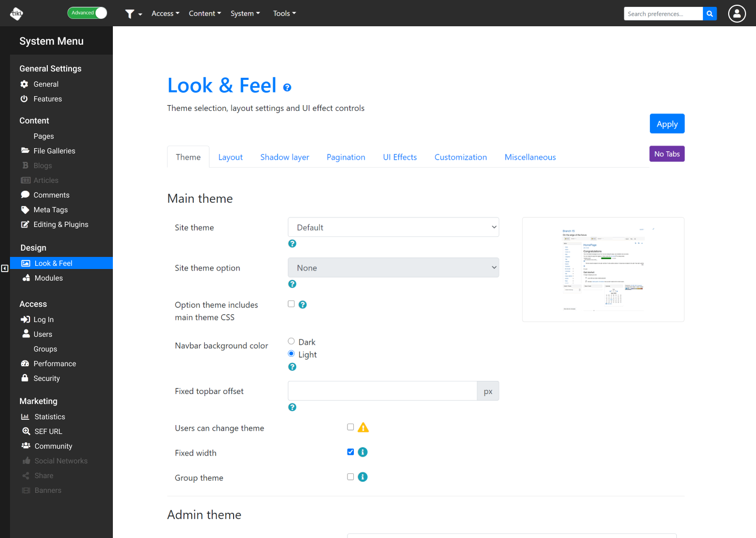Switch to the Customization tab

pos(461,157)
